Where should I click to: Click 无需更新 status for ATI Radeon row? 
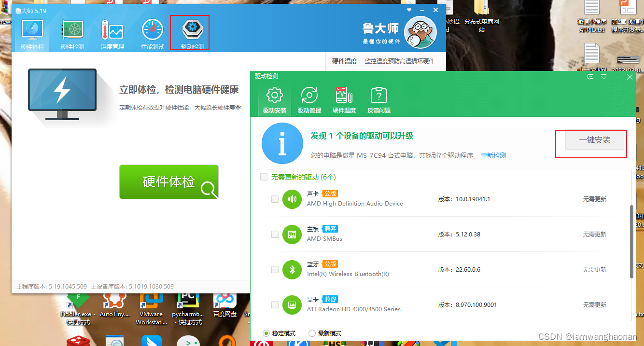594,304
